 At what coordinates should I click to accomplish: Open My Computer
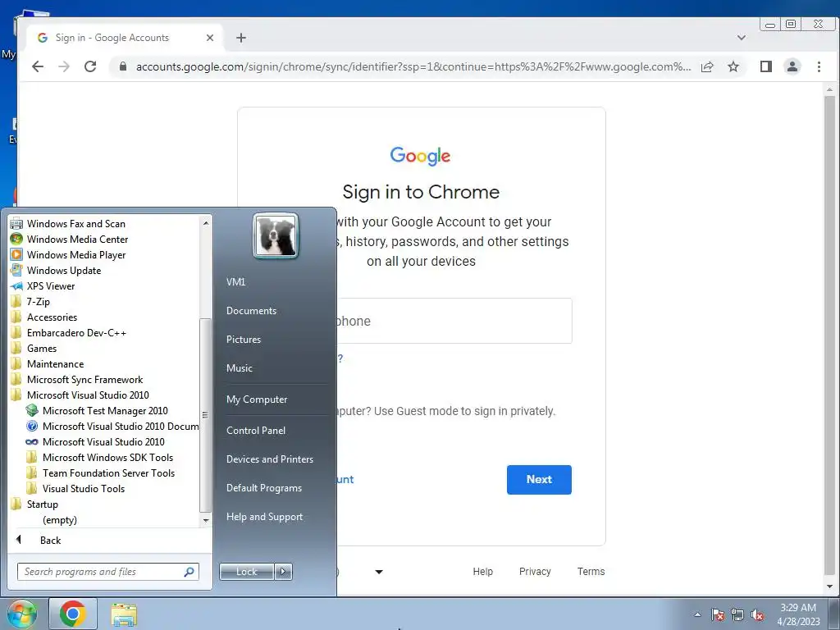click(257, 399)
